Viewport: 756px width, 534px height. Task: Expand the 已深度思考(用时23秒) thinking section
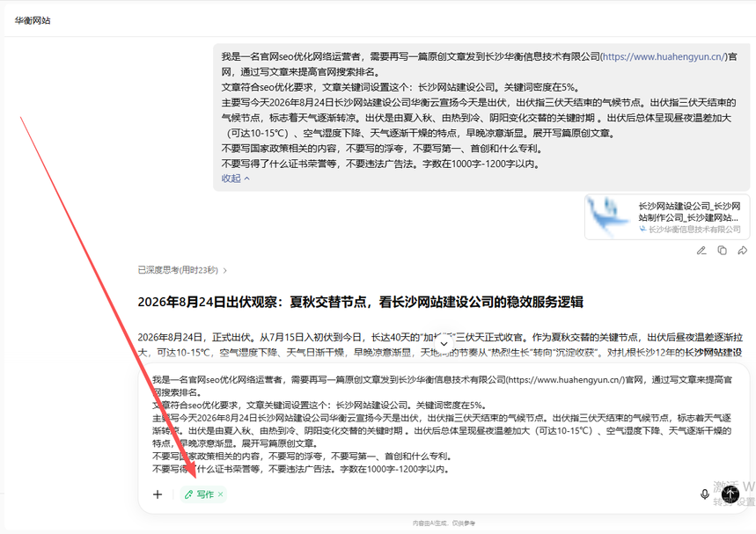point(182,270)
